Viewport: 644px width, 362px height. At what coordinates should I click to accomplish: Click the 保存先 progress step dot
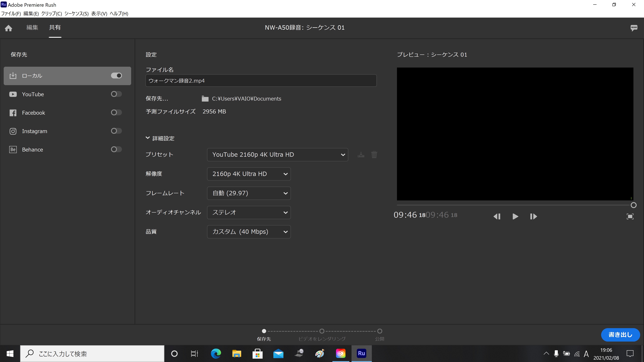click(x=264, y=331)
